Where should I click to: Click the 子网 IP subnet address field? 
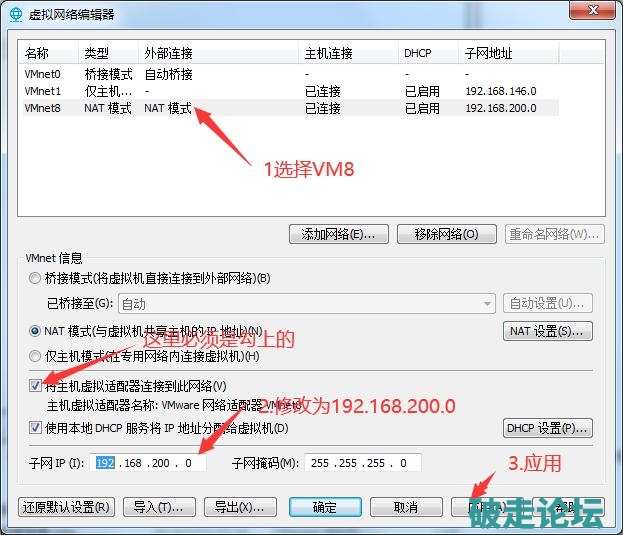pyautogui.click(x=150, y=463)
